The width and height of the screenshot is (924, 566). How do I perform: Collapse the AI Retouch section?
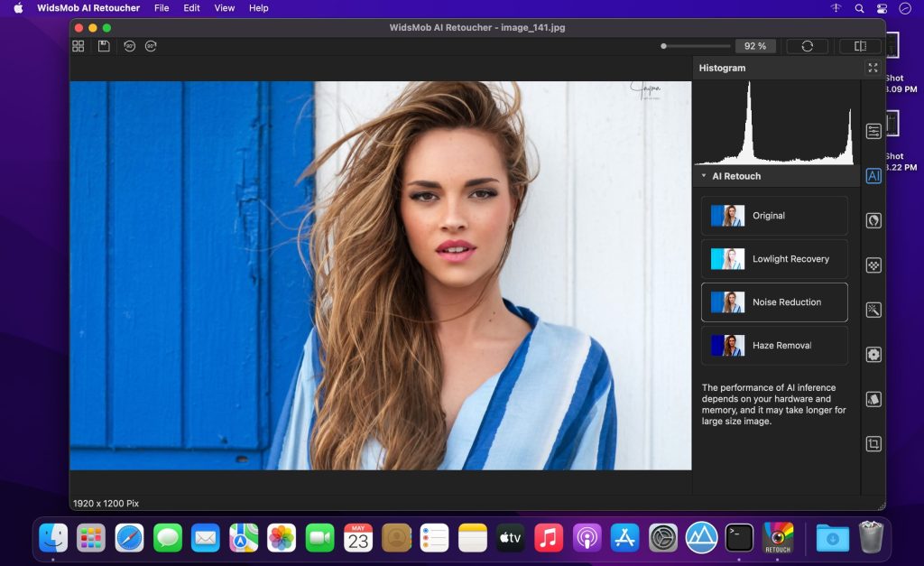point(705,176)
